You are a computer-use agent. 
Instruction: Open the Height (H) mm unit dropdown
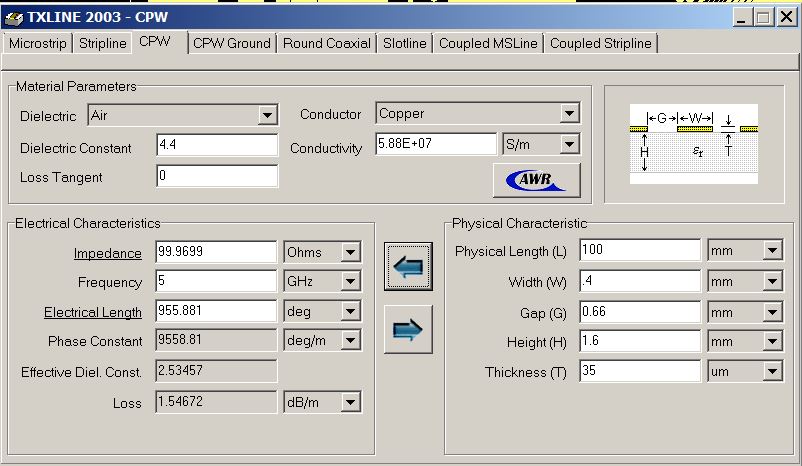click(772, 342)
